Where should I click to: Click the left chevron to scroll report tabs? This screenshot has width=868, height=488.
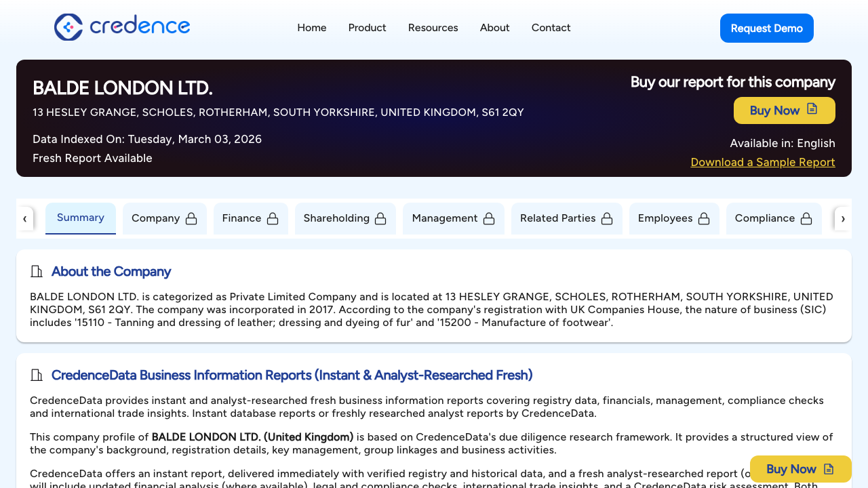pos(25,218)
